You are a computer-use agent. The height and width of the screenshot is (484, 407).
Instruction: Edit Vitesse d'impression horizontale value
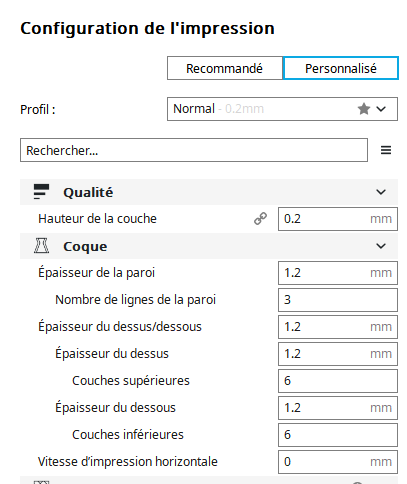(338, 462)
